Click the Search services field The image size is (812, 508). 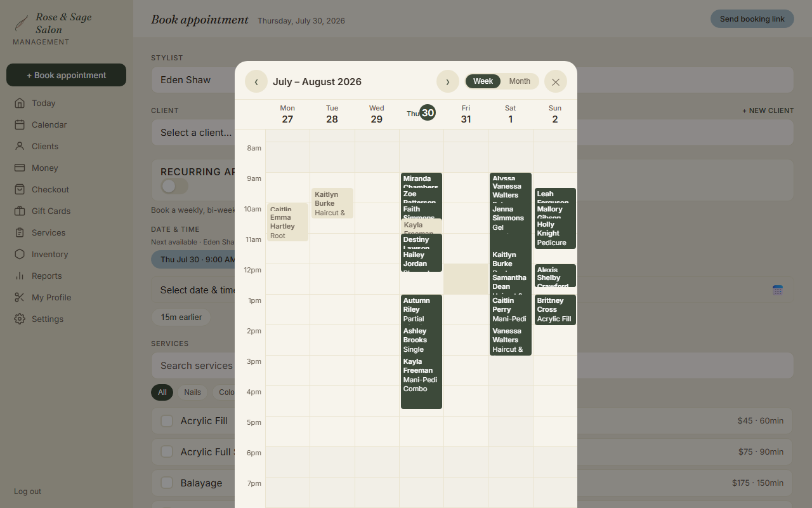coord(472,366)
